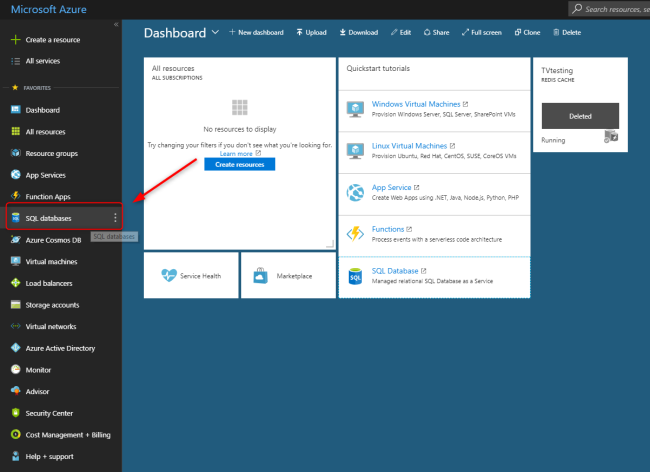The height and width of the screenshot is (472, 650).
Task: Click the Deleted status box in TVtesting tile
Action: 580,116
